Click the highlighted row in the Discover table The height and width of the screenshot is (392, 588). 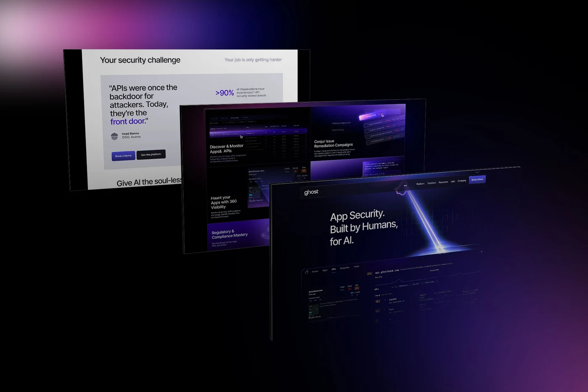(x=258, y=134)
